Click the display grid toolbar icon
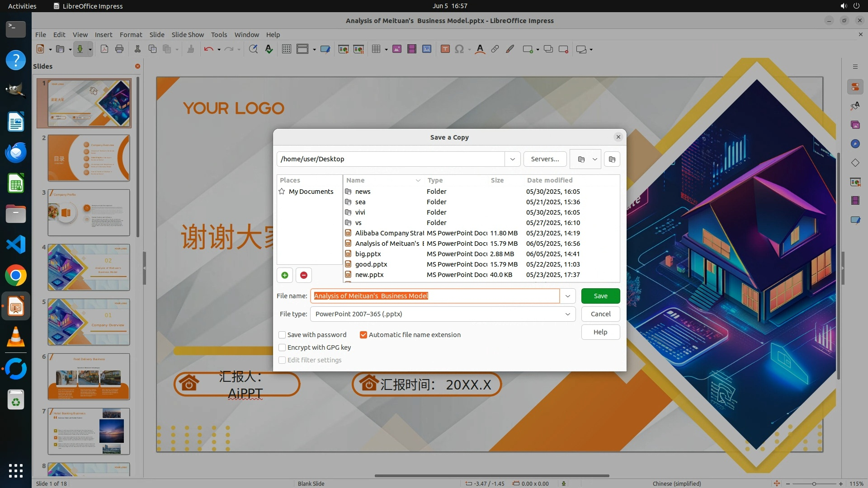The image size is (868, 488). click(286, 49)
